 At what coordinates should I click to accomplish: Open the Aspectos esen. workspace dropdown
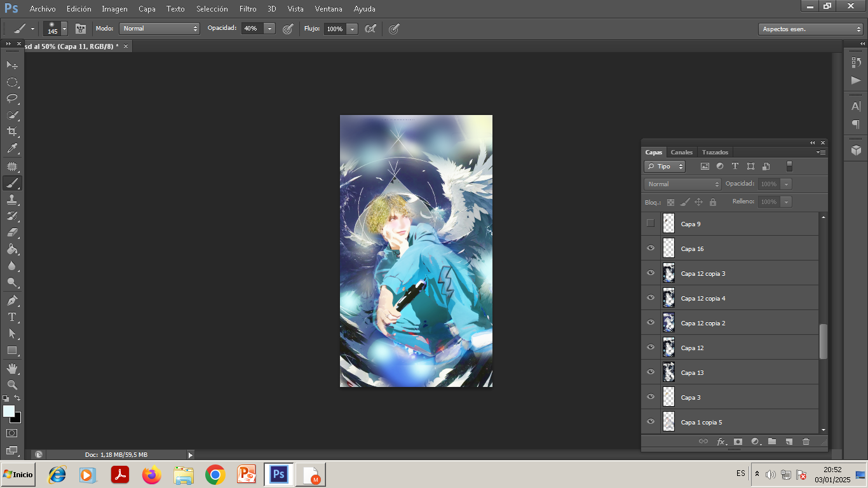coord(810,29)
